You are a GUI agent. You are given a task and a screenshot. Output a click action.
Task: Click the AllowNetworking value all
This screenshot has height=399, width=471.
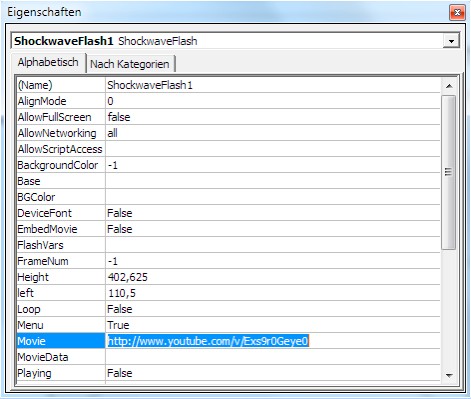point(273,133)
